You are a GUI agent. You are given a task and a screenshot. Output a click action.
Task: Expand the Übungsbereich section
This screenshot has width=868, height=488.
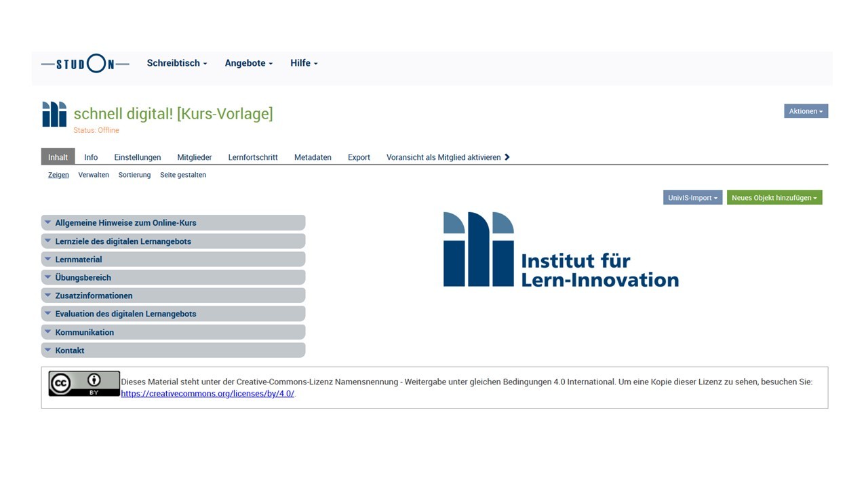[173, 277]
